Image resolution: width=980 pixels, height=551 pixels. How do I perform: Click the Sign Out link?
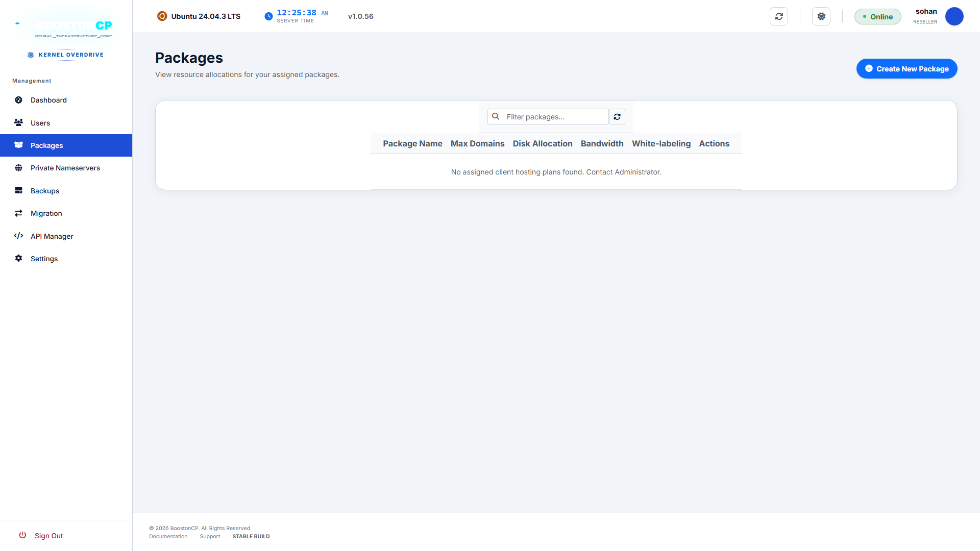49,536
